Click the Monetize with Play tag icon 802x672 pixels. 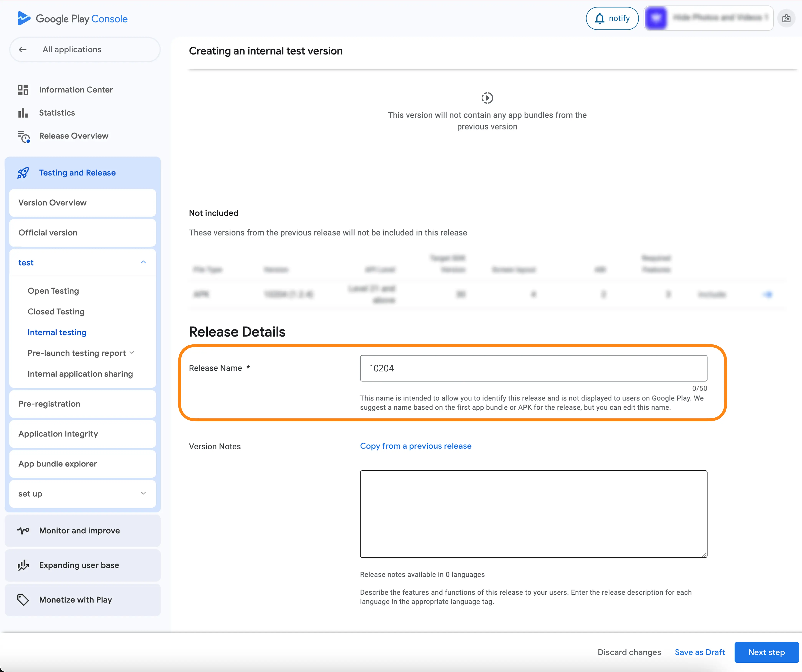[x=23, y=600]
